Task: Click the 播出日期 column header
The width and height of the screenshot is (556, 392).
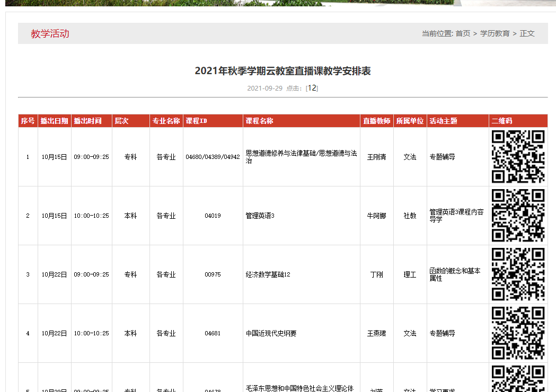Action: pyautogui.click(x=54, y=121)
